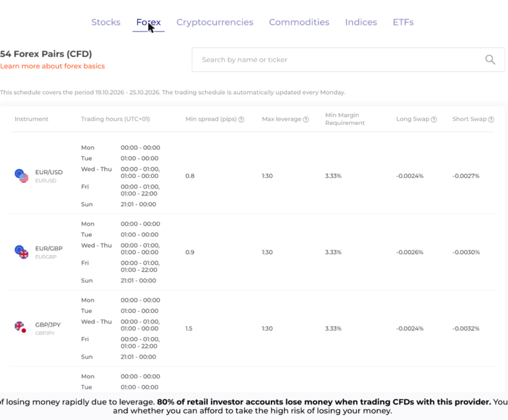Select GBP/JPY min spread value 1.5
This screenshot has height=420, width=508.
189,328
